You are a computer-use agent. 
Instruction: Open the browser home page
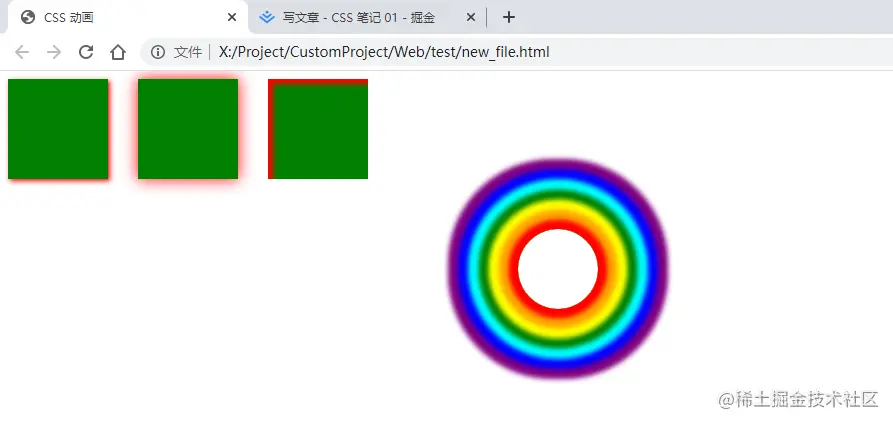coord(118,52)
